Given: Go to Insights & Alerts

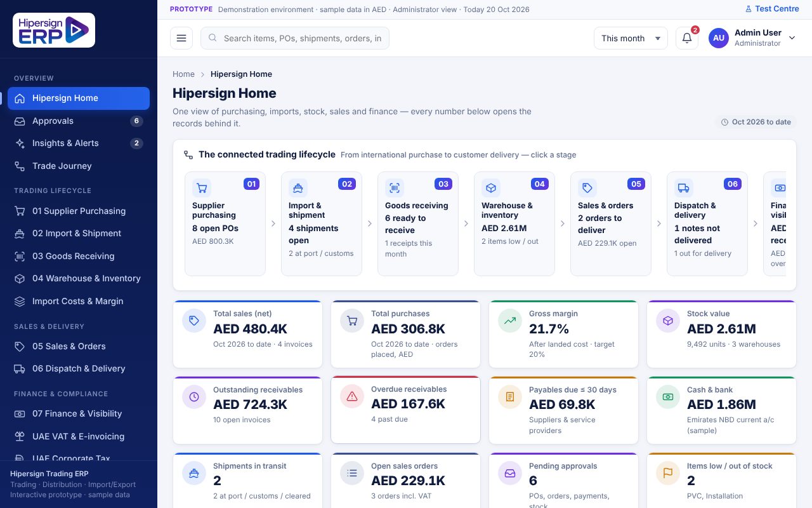Looking at the screenshot, I should [x=79, y=144].
